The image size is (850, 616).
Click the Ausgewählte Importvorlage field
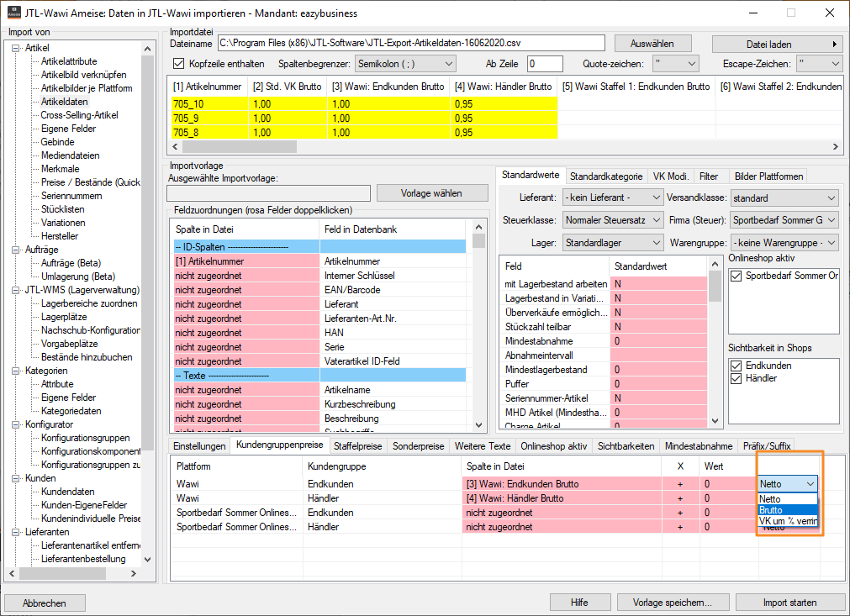tap(268, 193)
